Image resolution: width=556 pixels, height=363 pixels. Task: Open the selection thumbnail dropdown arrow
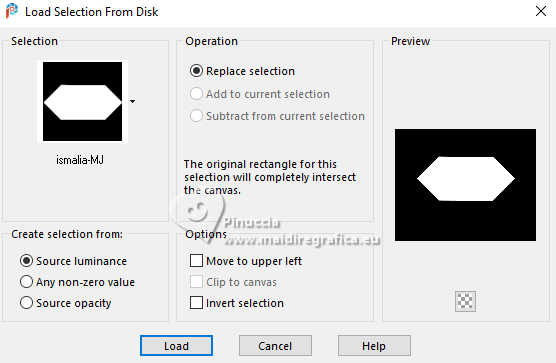[132, 102]
